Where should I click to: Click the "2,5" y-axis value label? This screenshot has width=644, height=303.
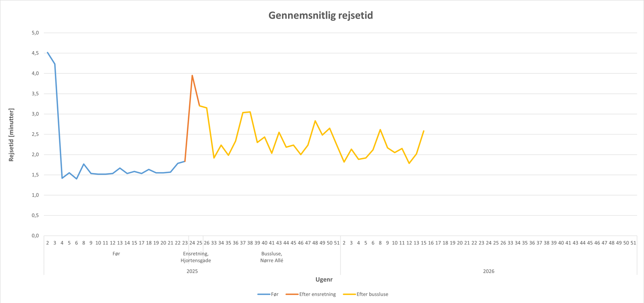(35, 135)
